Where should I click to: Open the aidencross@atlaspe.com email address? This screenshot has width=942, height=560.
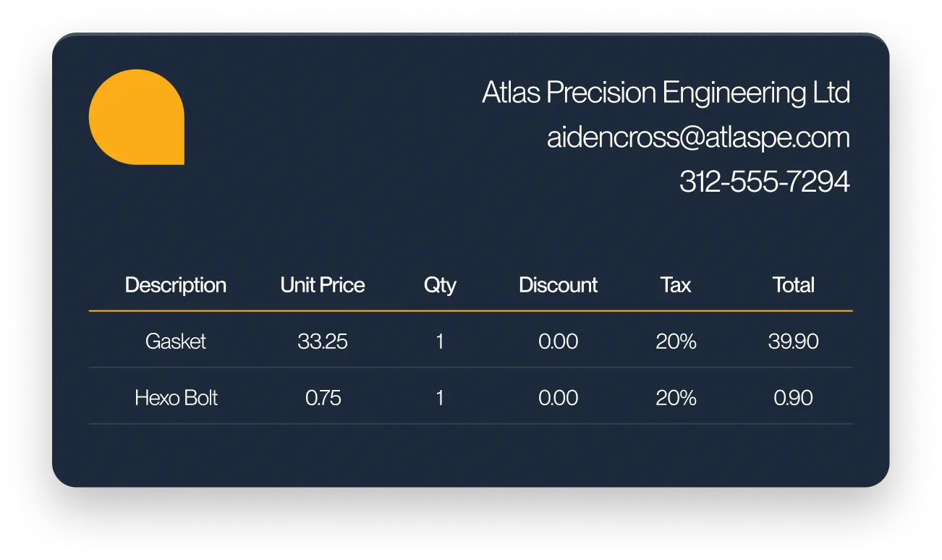pyautogui.click(x=698, y=137)
